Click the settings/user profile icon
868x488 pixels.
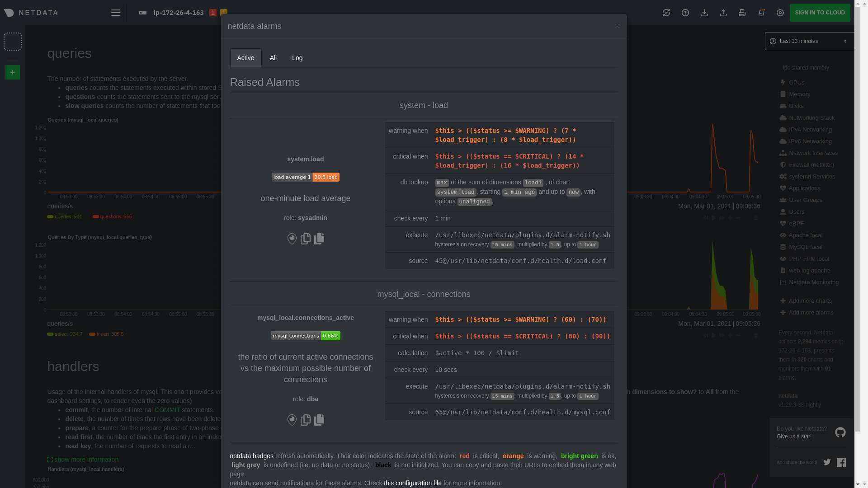tap(780, 12)
